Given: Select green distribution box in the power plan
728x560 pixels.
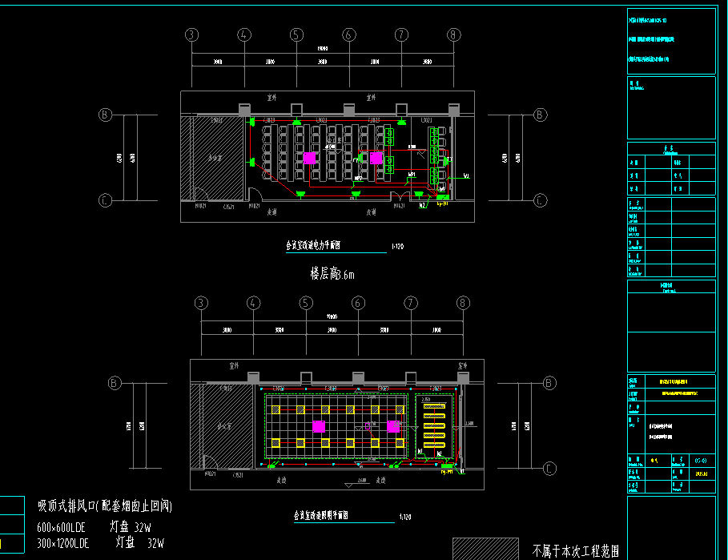Looking at the screenshot, I should coord(443,198).
